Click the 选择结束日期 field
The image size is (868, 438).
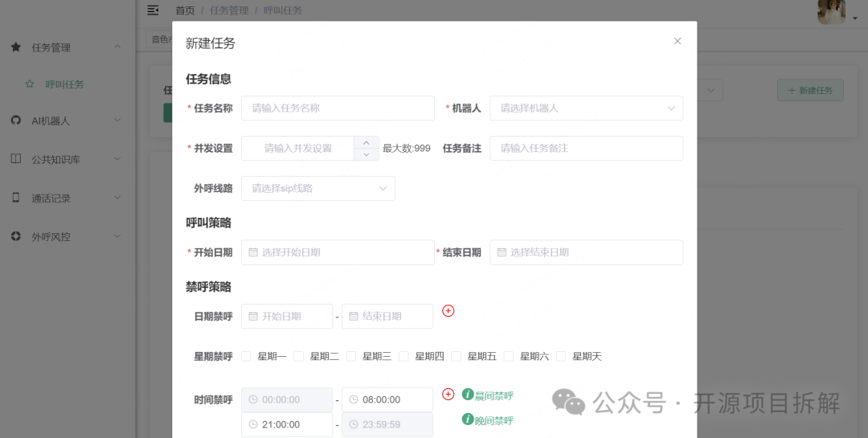click(586, 252)
